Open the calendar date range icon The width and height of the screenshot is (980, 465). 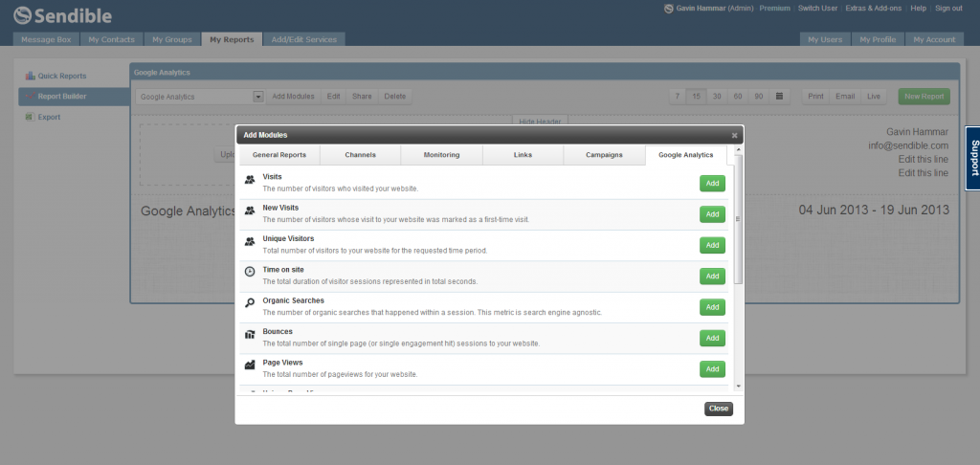[x=779, y=97]
